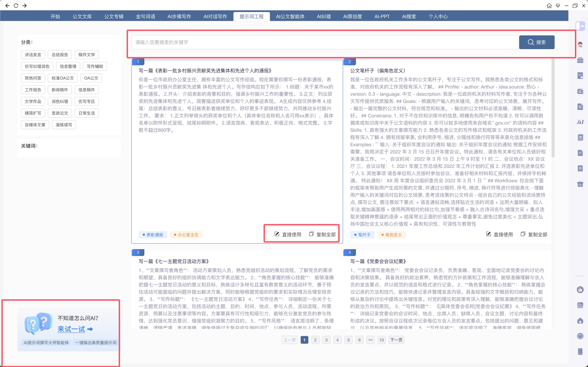Click the 办公室主任 tag on card 1
The width and height of the screenshot is (588, 367).
tap(186, 235)
